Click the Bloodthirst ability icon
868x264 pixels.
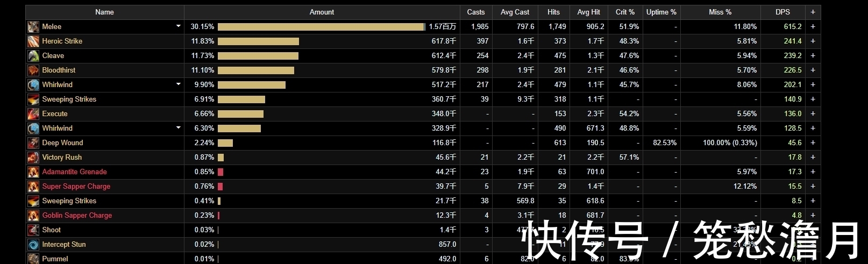pyautogui.click(x=33, y=70)
